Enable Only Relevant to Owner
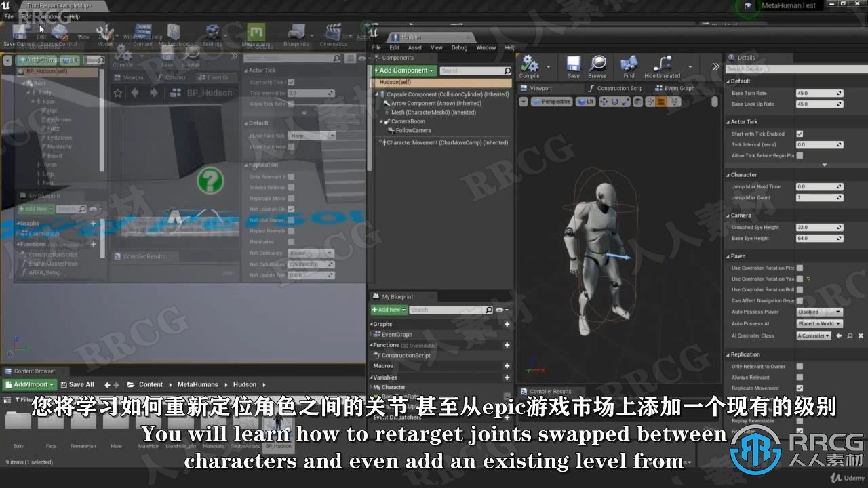Image resolution: width=868 pixels, height=488 pixels. pyautogui.click(x=800, y=367)
